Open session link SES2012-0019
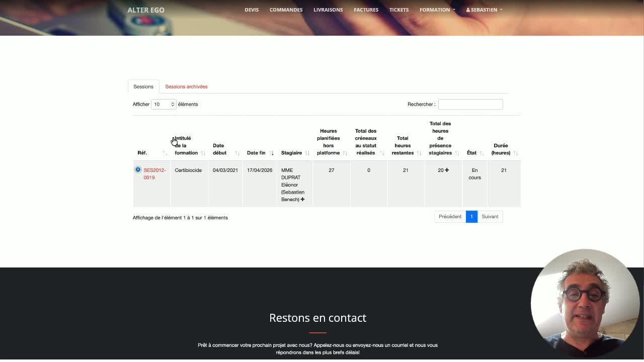Viewport: 644px width, 362px height. click(x=154, y=173)
